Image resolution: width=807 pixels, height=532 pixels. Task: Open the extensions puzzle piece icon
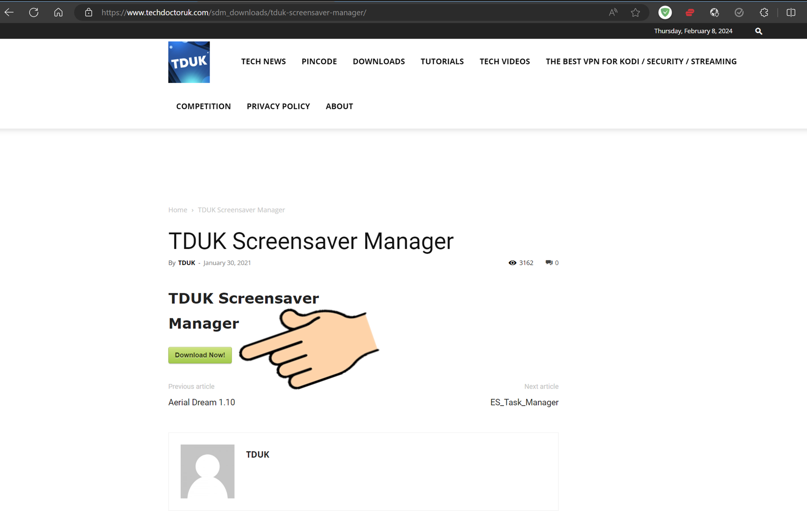pos(764,13)
